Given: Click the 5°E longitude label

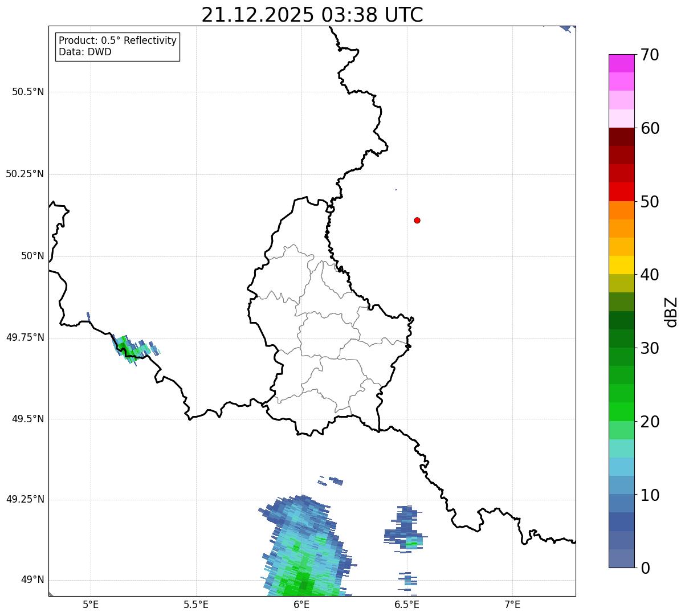Looking at the screenshot, I should pyautogui.click(x=91, y=604).
